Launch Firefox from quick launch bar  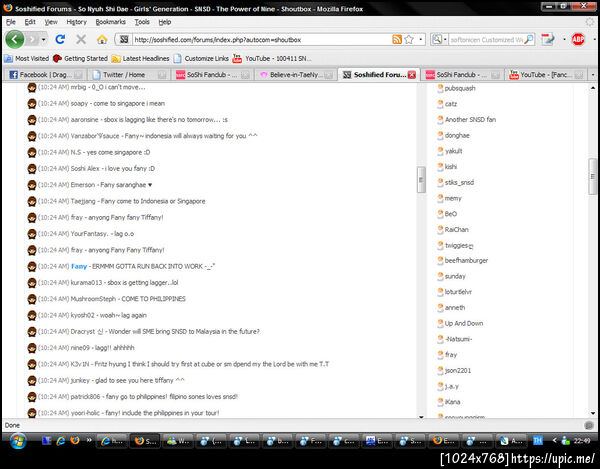[x=75, y=441]
